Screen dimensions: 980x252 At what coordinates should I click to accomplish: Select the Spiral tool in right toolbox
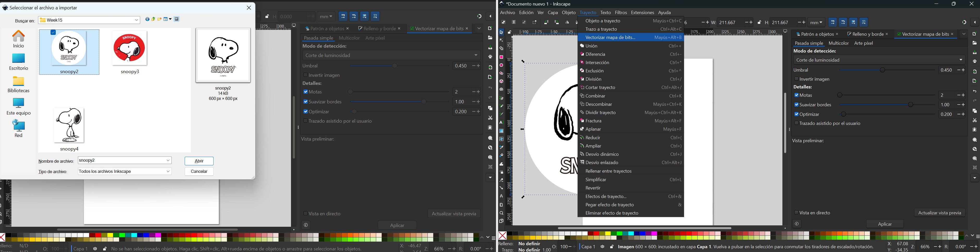501,90
